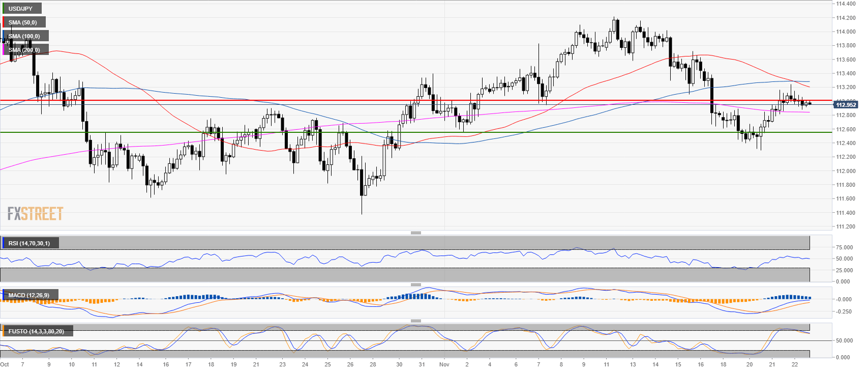
Task: Click the FXStreet watermark logo
Action: [35, 214]
